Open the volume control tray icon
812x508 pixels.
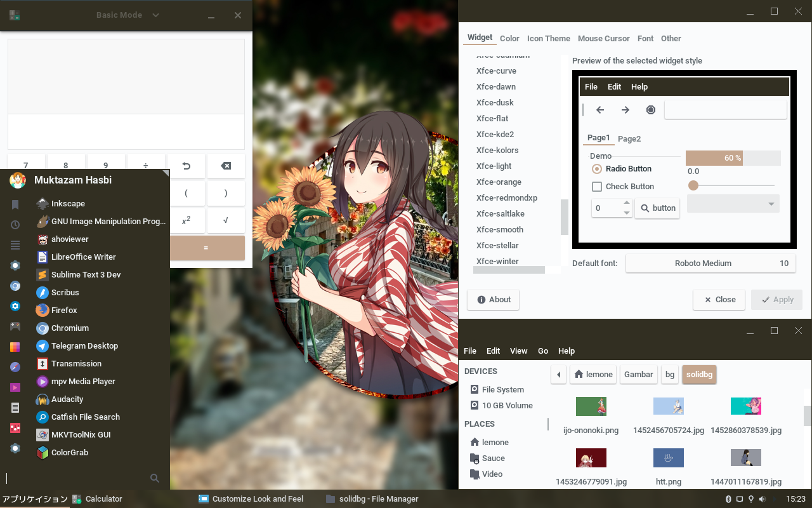(762, 498)
